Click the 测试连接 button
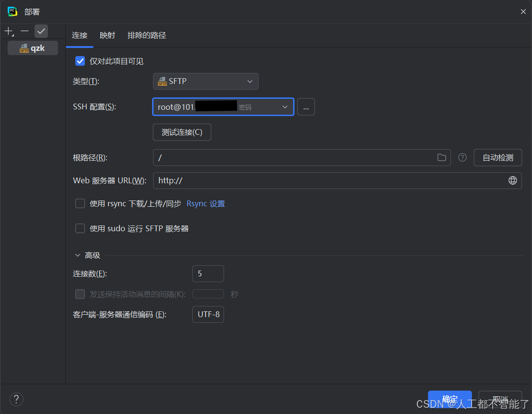 [x=182, y=132]
